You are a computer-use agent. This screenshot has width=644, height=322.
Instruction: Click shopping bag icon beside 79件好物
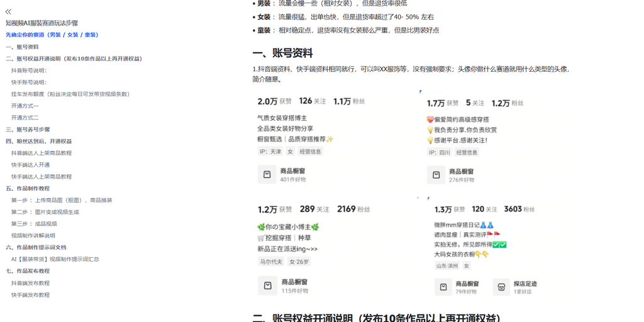443,287
